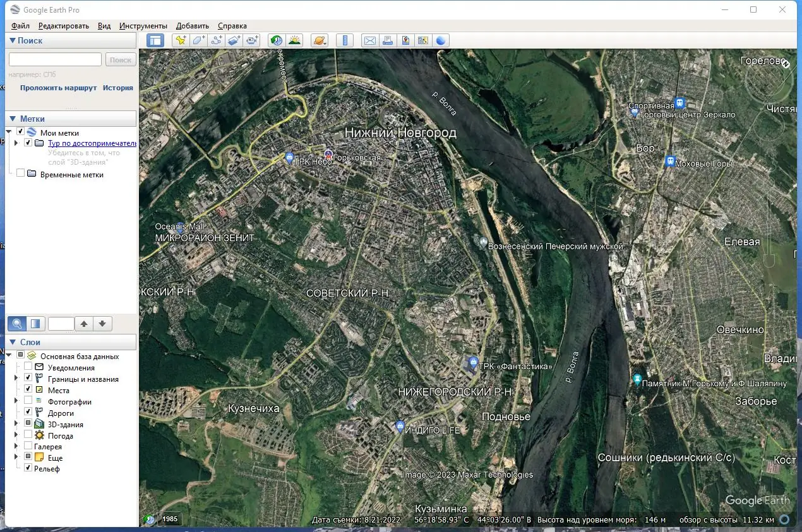This screenshot has height=532, width=802.
Task: Expand Тур по достопримечательностям folder
Action: [x=16, y=143]
